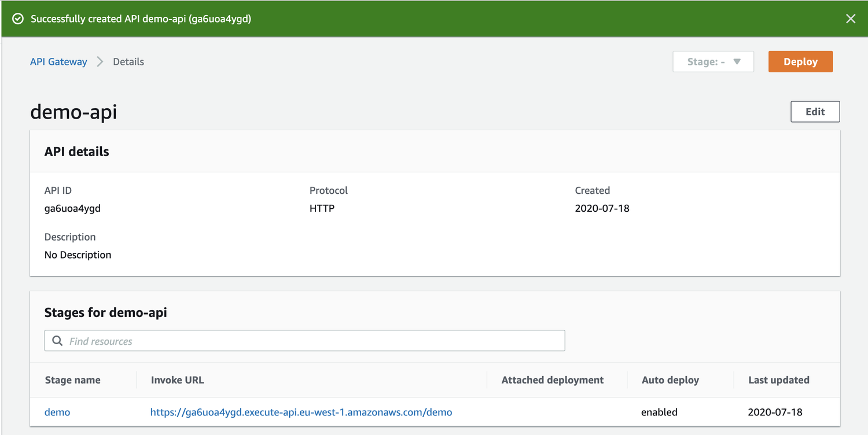Open the invoke URL for the demo stage

click(301, 412)
